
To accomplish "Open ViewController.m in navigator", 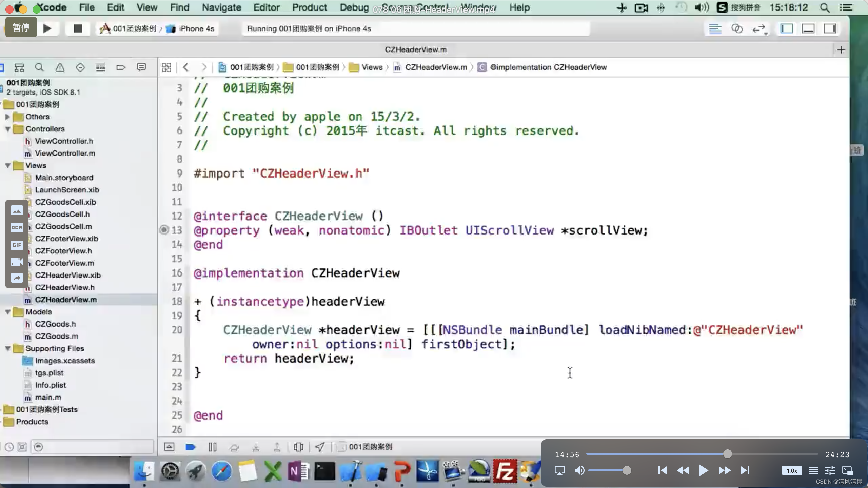I will (65, 154).
